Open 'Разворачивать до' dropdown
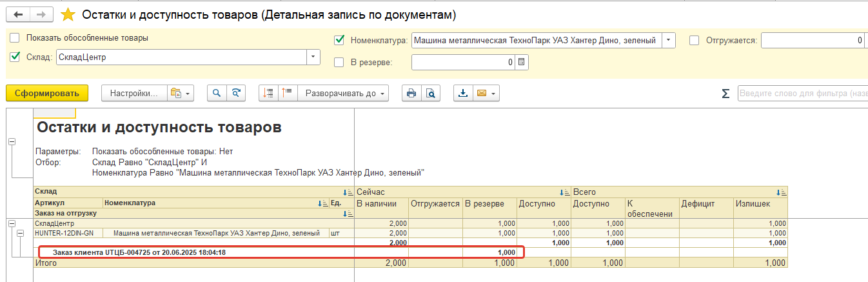Viewport: 868px width, 282px height. pos(342,94)
